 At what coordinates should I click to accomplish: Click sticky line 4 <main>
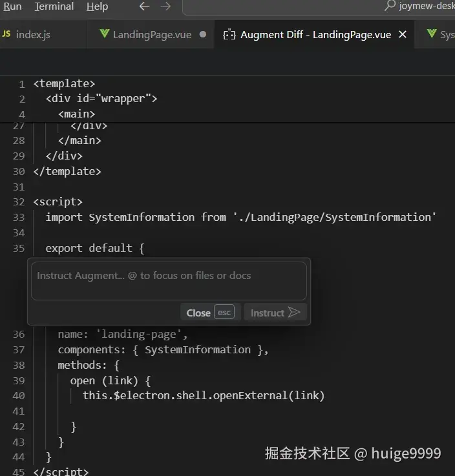76,114
